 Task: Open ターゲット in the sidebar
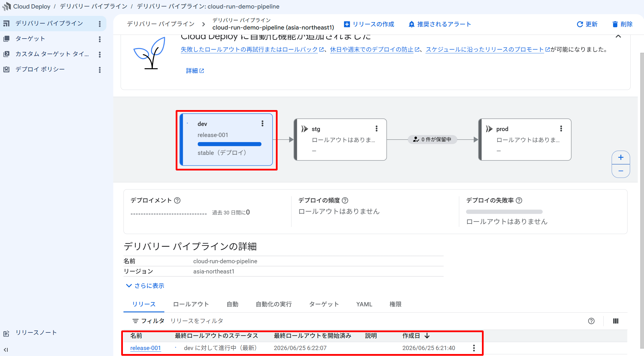click(30, 39)
